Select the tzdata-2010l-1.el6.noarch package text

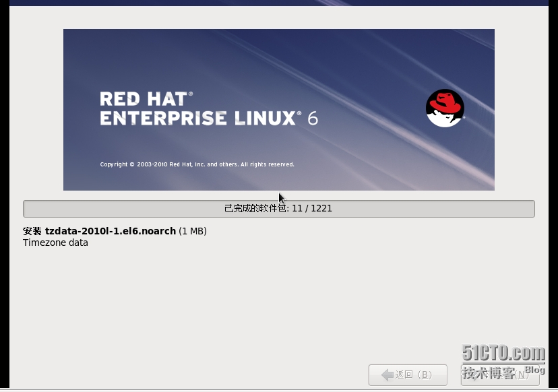111,231
